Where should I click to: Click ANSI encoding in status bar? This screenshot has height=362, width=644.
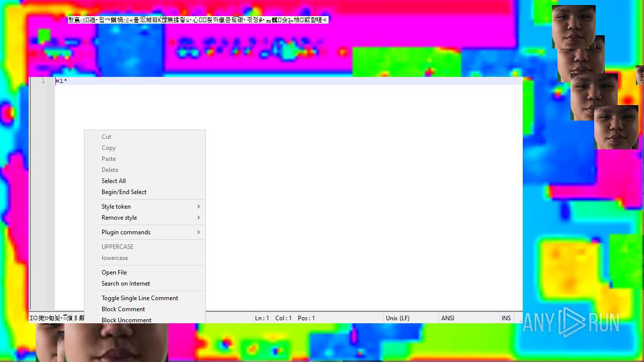448,318
